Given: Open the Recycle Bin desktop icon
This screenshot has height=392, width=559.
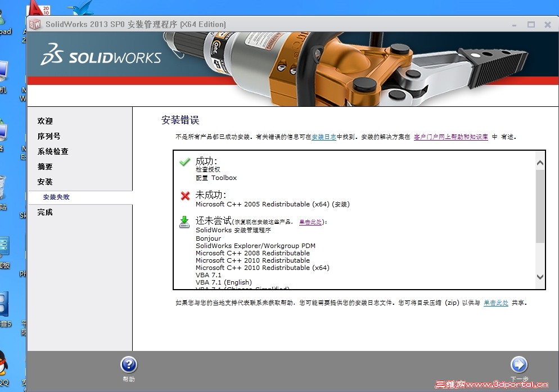Looking at the screenshot, I should (x=3, y=187).
